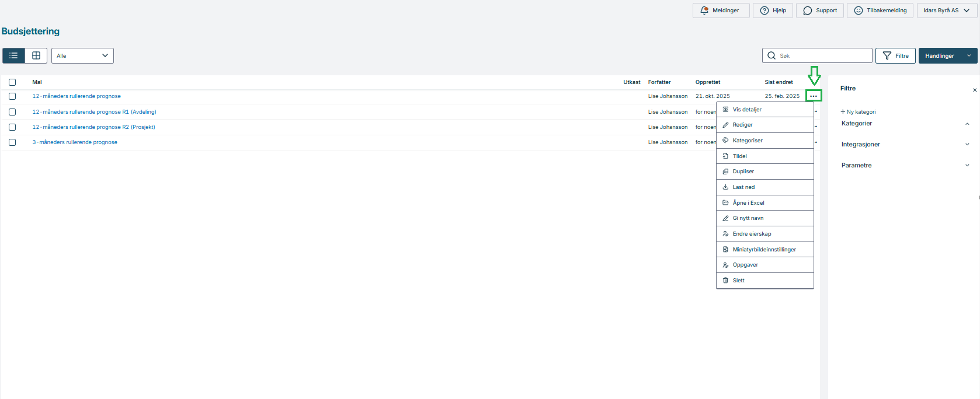Image resolution: width=980 pixels, height=399 pixels.
Task: Click the Support chat icon
Action: tap(807, 10)
